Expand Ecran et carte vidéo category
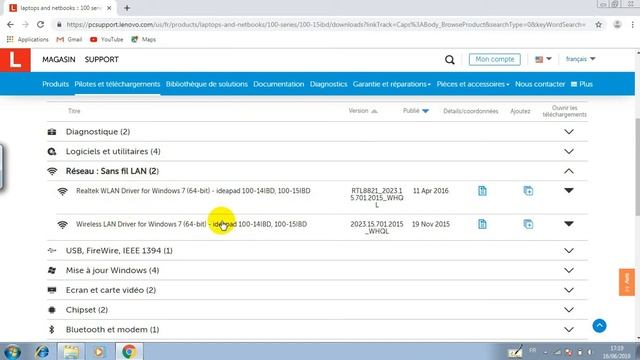The height and width of the screenshot is (360, 640). coord(569,290)
